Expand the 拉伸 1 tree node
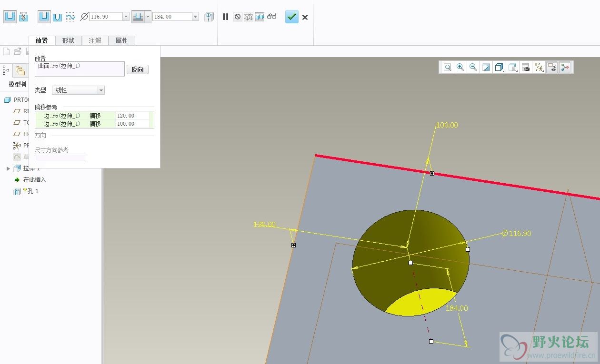This screenshot has height=364, width=600. click(8, 168)
